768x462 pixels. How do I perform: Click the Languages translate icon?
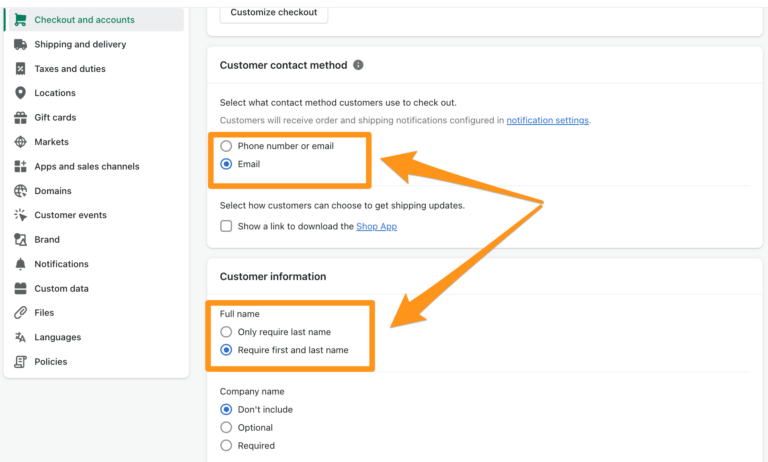tap(20, 337)
